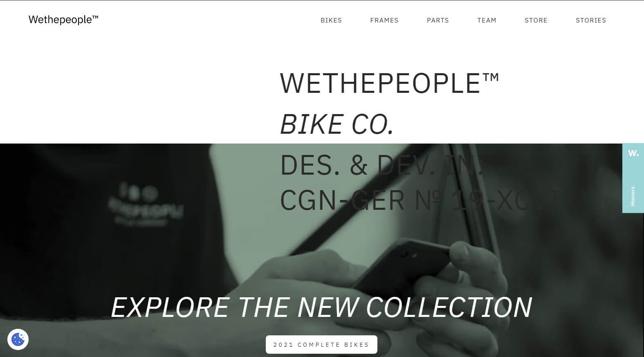Click the Awwwards W. badge icon
Viewport: 644px width, 357px height.
[633, 153]
